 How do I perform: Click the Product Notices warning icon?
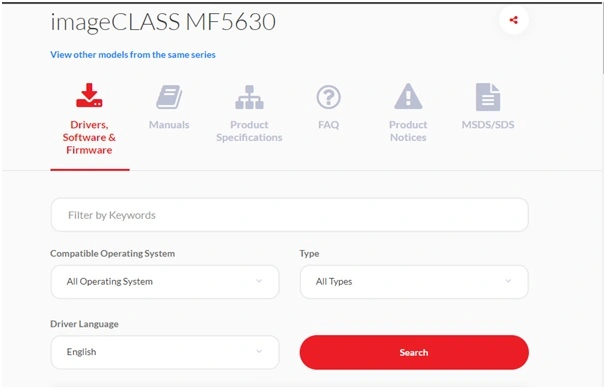[x=408, y=96]
